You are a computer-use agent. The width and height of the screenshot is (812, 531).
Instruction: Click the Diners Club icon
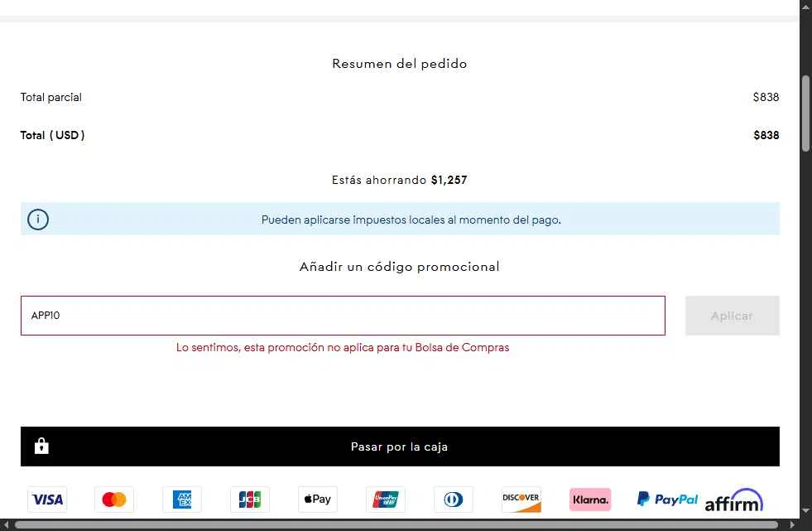click(x=453, y=500)
